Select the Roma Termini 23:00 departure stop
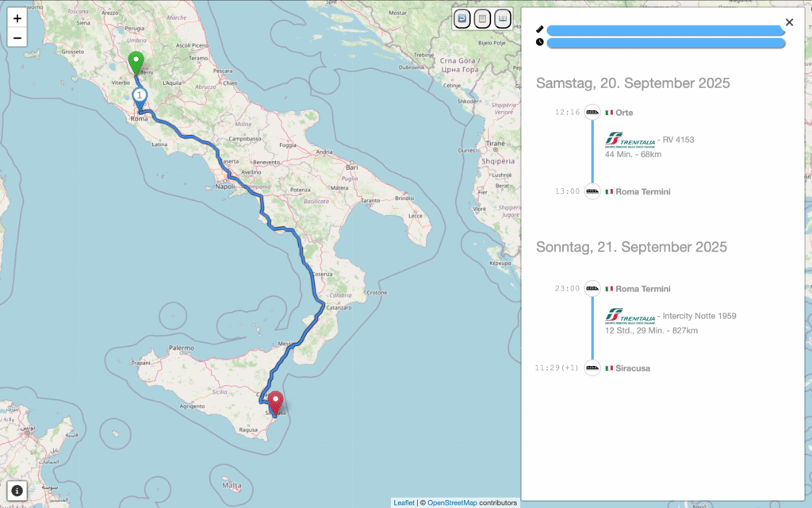This screenshot has height=508, width=812. [642, 289]
